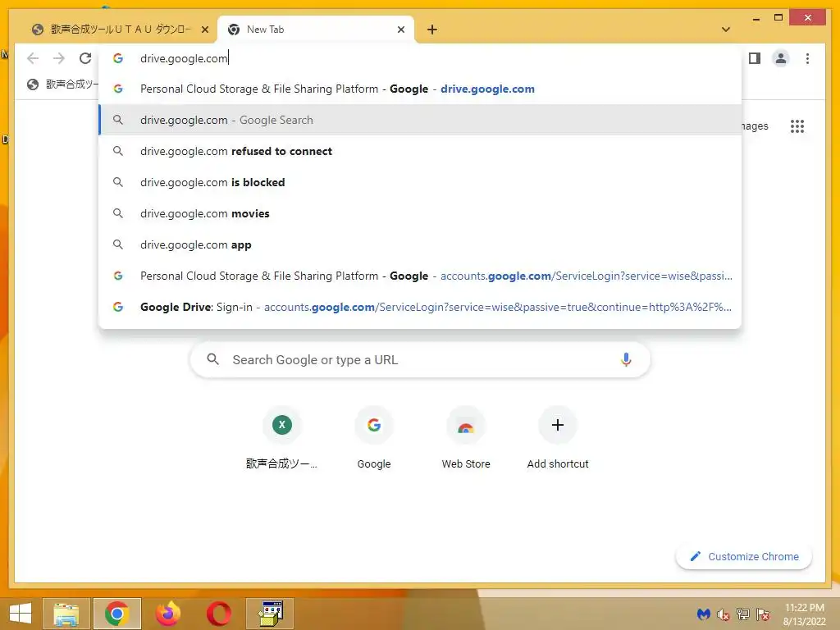Open Chrome three-dot menu
Image resolution: width=840 pixels, height=630 pixels.
pyautogui.click(x=807, y=58)
